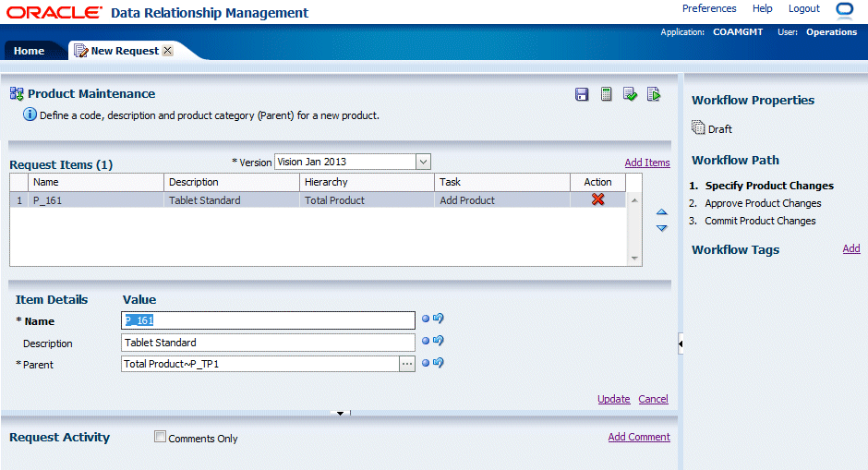Click the Submit request icon with green arrow
Viewport: 868px width, 470px height.
pos(654,94)
